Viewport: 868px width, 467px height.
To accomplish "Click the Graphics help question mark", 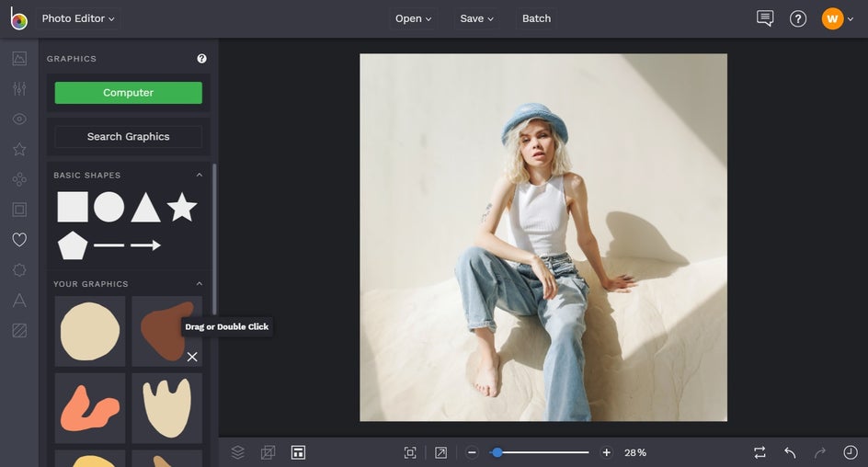I will (201, 59).
